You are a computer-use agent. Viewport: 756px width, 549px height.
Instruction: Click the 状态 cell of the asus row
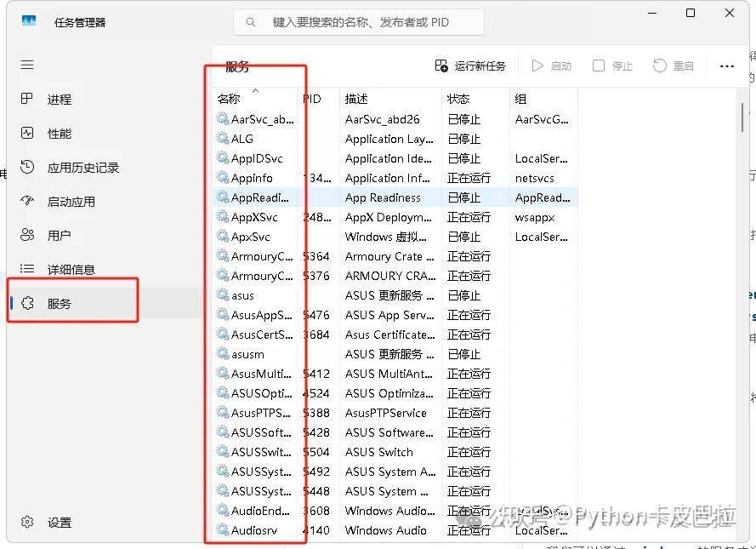coord(463,295)
